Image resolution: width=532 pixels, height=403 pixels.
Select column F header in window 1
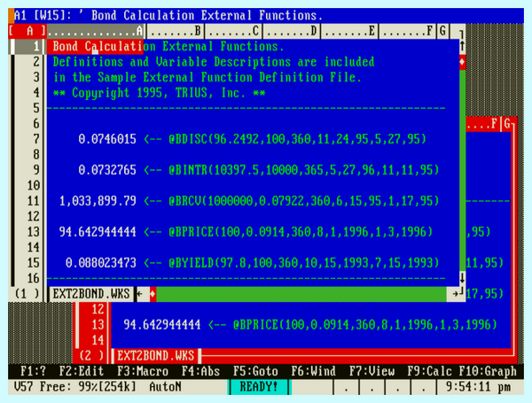pyautogui.click(x=408, y=31)
